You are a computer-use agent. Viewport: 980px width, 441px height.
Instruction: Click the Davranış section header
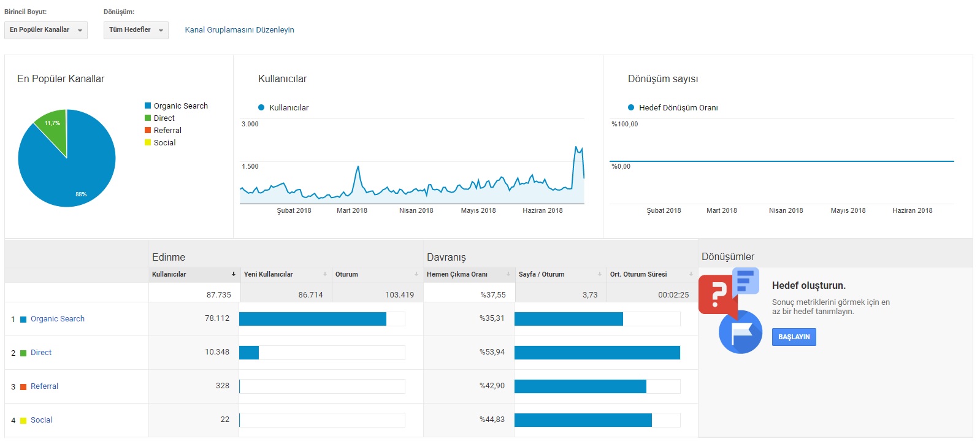[446, 258]
